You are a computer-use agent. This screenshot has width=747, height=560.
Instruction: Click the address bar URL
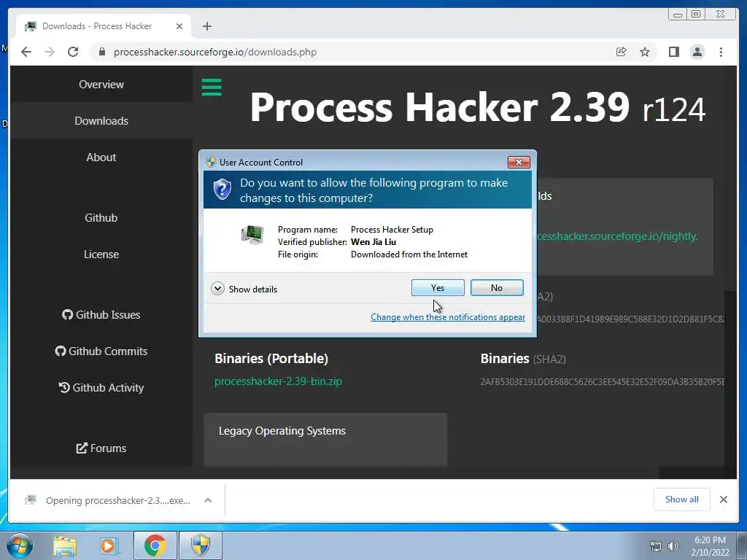click(215, 52)
